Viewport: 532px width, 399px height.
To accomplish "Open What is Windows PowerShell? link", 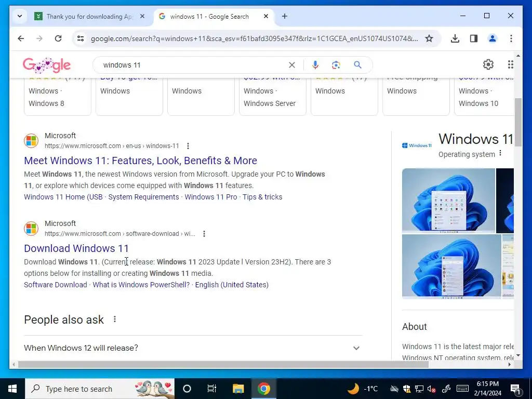I will (141, 285).
